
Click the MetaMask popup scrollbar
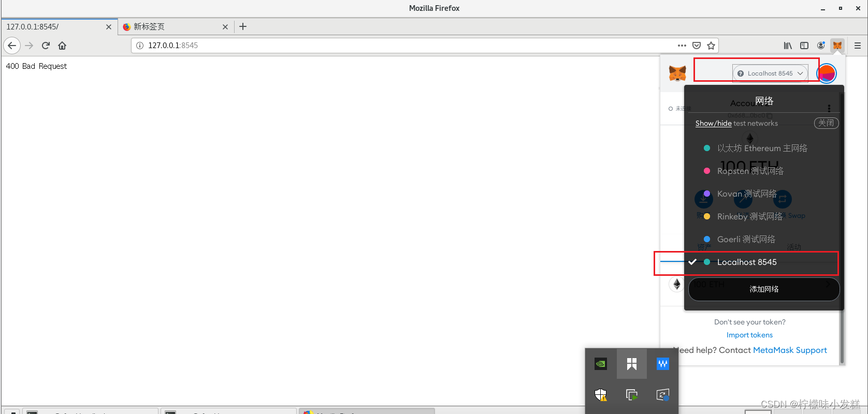click(x=842, y=228)
